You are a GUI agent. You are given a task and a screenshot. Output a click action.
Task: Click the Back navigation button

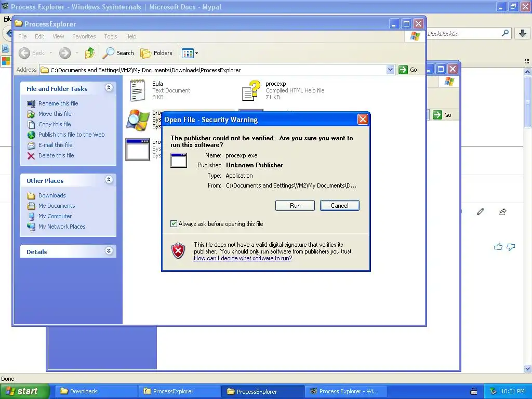[x=31, y=53]
